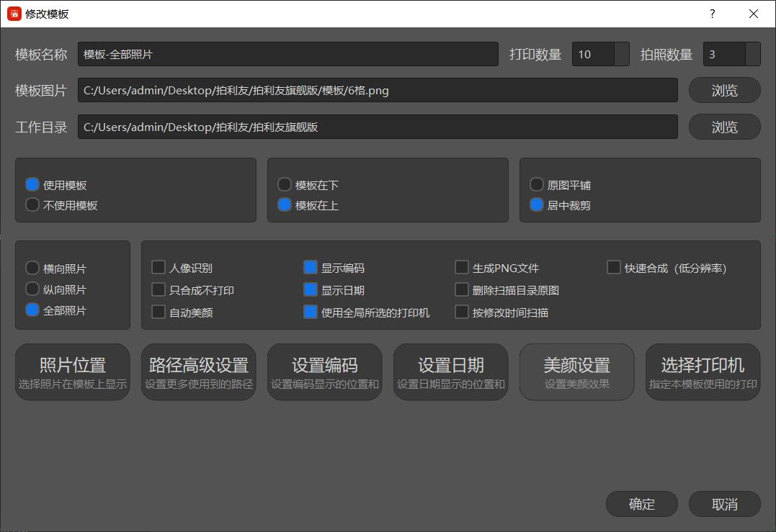Click the 模板名称 name input field
Screen dimensions: 776x532
coord(288,54)
